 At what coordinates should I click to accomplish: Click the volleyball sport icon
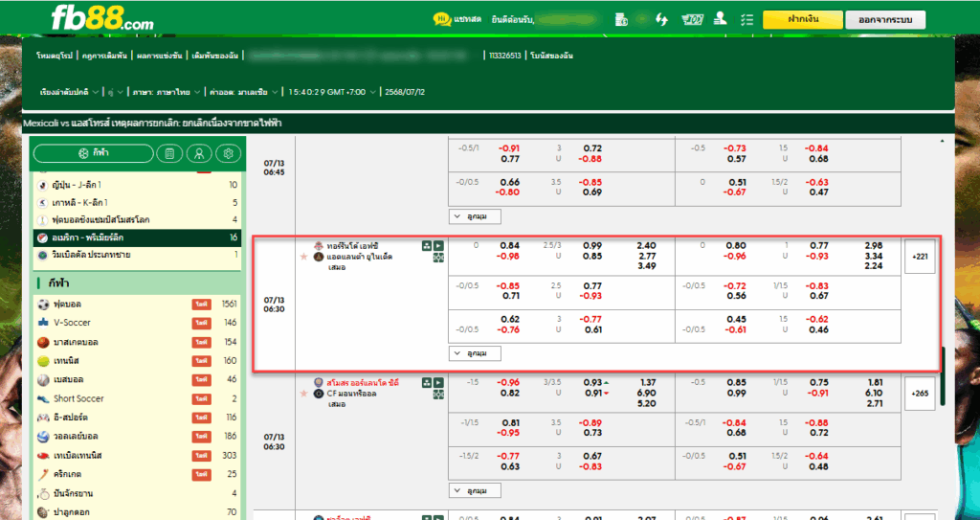click(43, 436)
